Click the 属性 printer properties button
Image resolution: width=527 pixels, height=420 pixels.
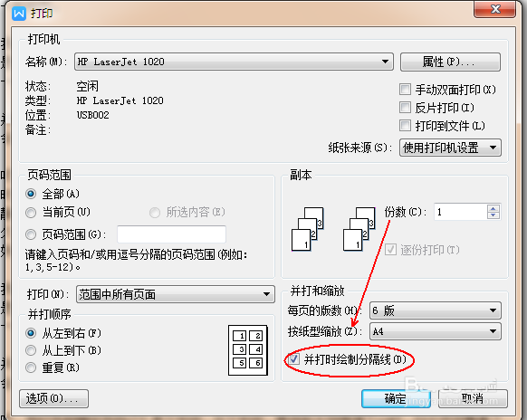coord(450,62)
